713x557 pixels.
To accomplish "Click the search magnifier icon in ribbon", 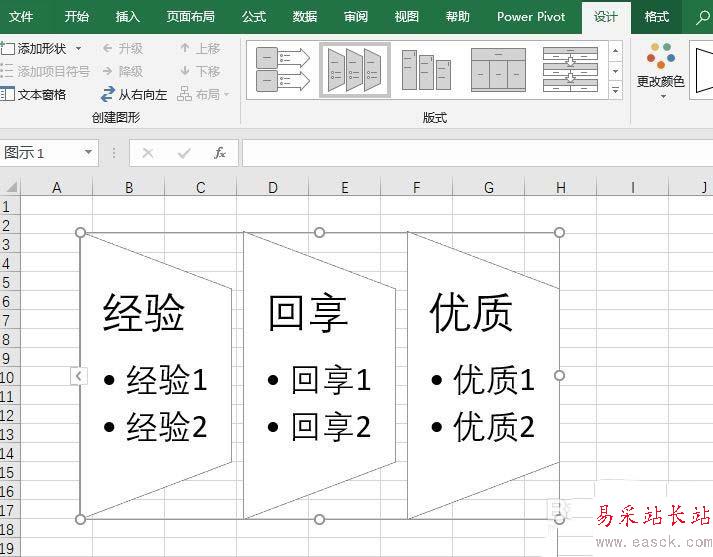I will click(x=703, y=17).
